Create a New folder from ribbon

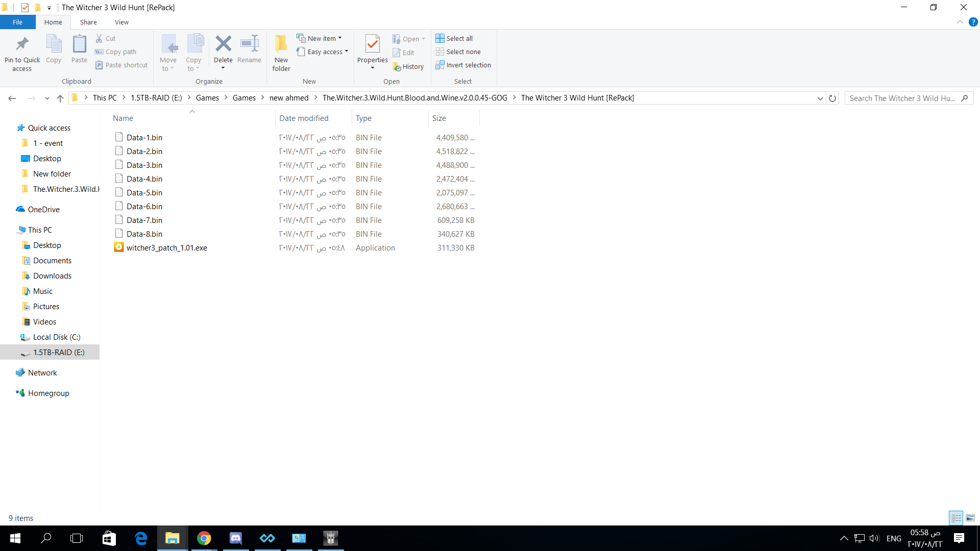pos(281,53)
